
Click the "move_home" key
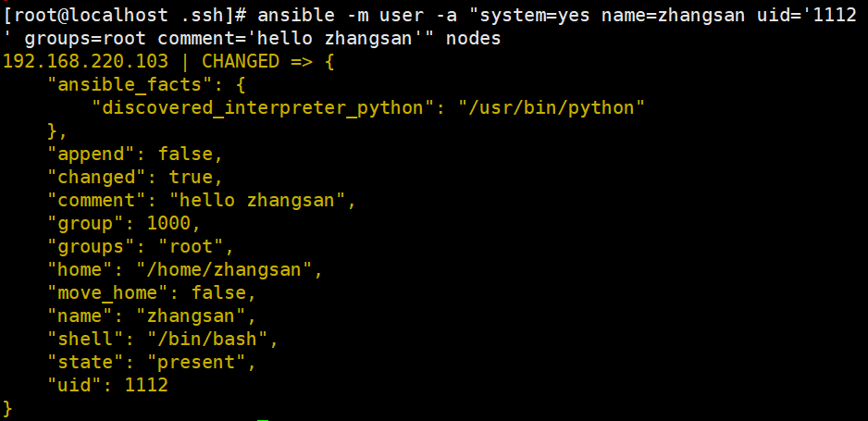(114, 292)
